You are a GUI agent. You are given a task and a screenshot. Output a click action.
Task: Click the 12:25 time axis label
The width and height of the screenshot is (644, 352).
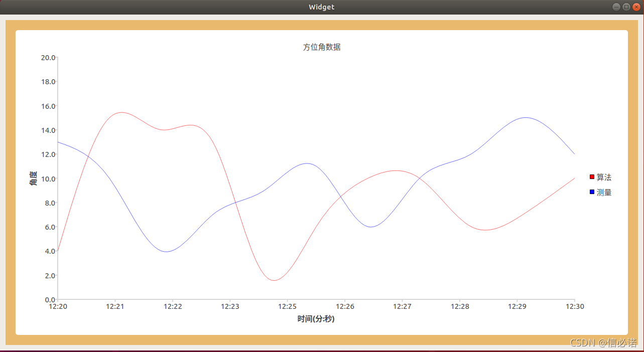click(287, 306)
